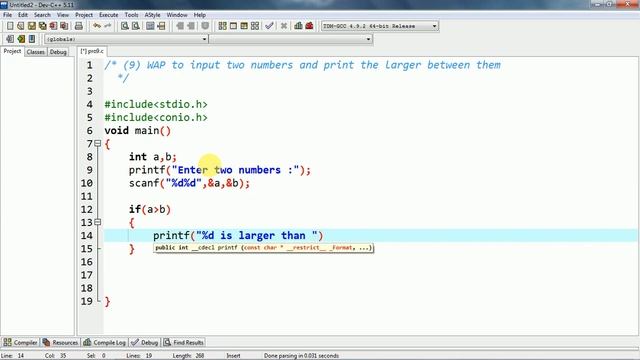Open the empty members dropdown beside (globals)

point(291,39)
